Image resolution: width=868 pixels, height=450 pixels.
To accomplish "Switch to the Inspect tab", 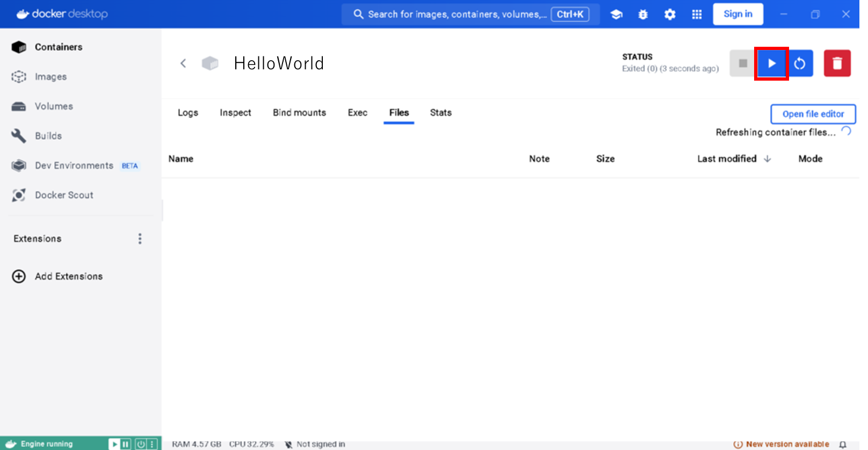I will 235,112.
